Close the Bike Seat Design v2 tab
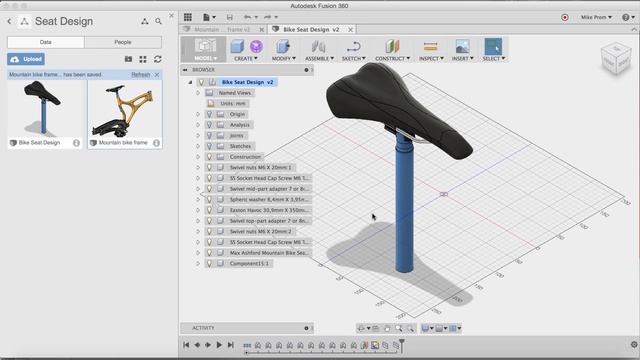 (x=351, y=29)
